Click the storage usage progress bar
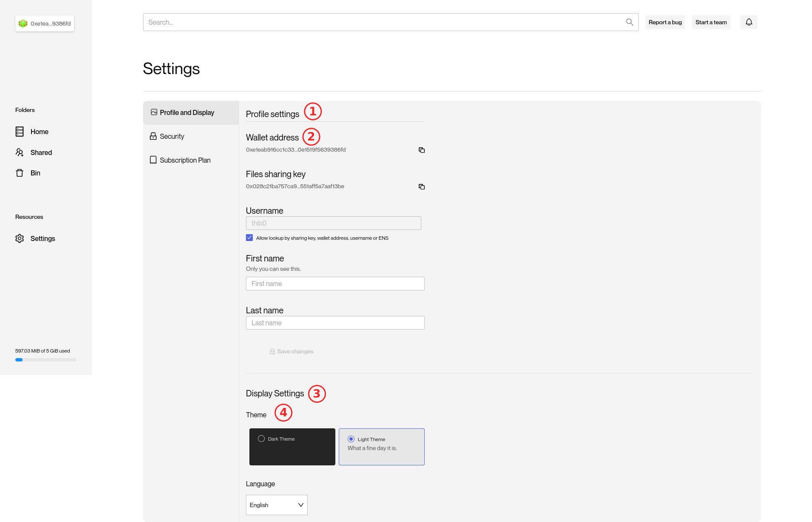This screenshot has height=522, width=812. click(46, 359)
